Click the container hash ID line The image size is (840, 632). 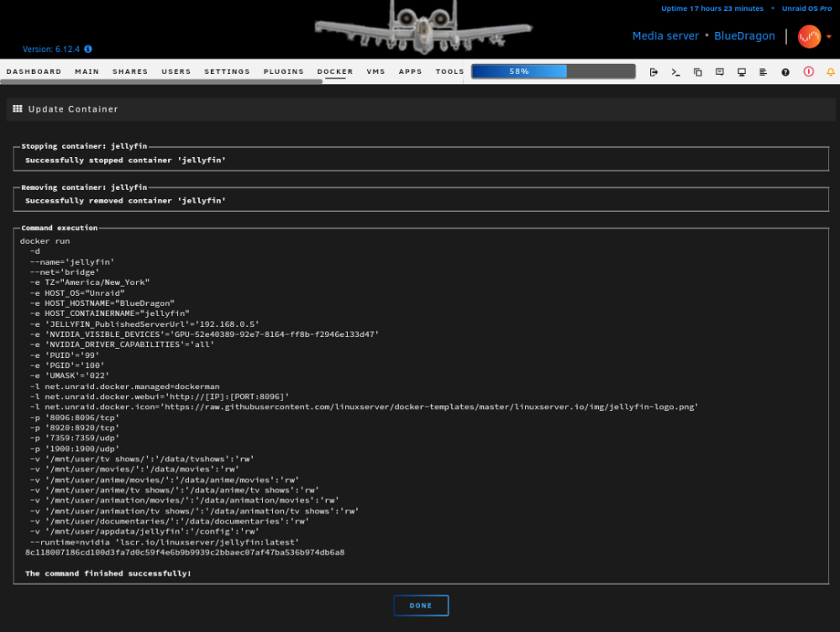click(185, 552)
